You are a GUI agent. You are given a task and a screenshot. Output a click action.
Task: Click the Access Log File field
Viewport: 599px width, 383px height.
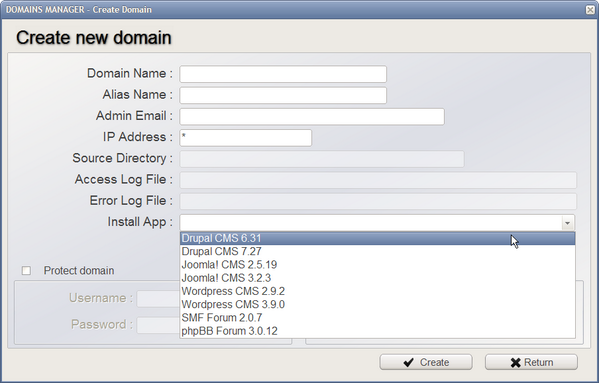pos(378,180)
